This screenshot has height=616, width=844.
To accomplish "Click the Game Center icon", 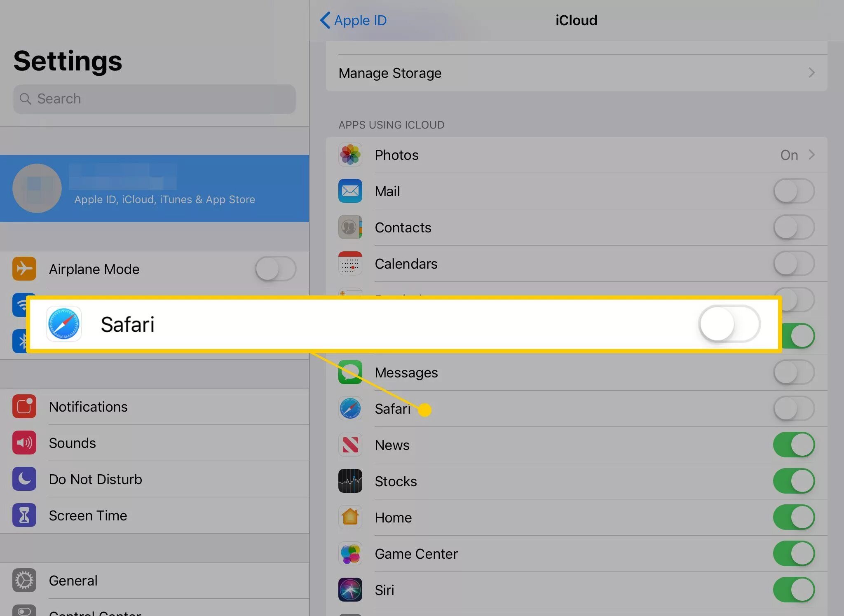I will click(x=350, y=554).
